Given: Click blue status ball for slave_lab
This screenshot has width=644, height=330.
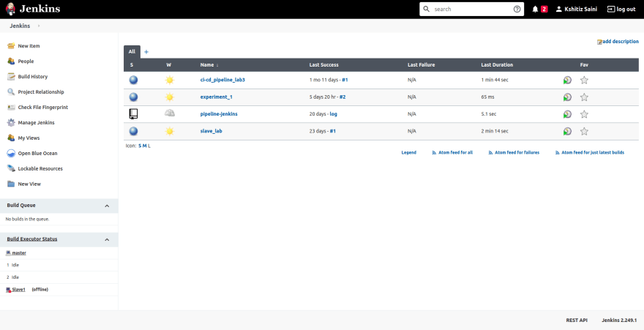Looking at the screenshot, I should (x=133, y=132).
